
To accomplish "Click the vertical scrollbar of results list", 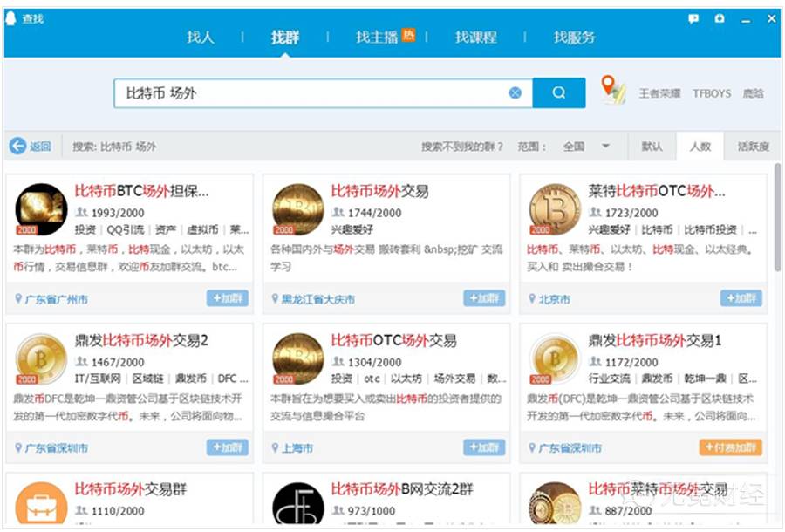I will point(777,218).
